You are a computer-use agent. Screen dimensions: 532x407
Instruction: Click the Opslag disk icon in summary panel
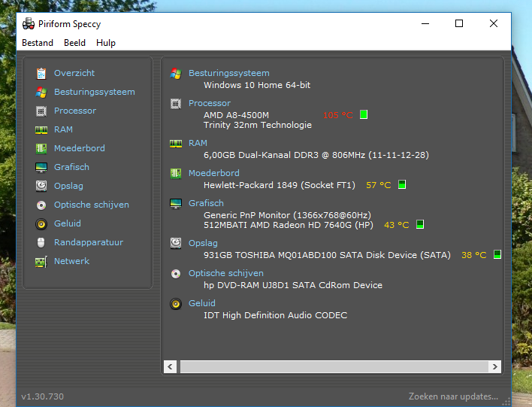176,243
